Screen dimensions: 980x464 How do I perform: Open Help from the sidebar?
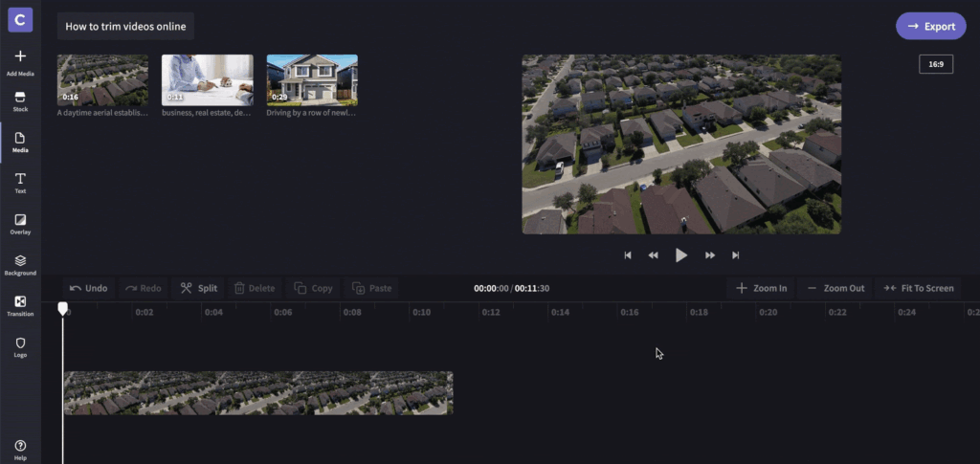coord(20,450)
